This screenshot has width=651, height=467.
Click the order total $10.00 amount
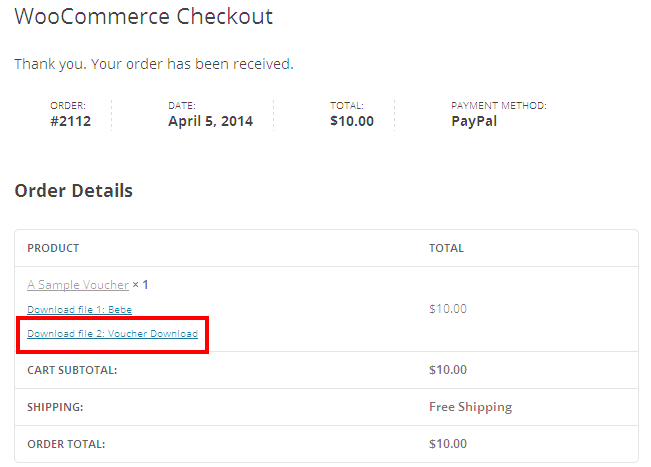[447, 444]
